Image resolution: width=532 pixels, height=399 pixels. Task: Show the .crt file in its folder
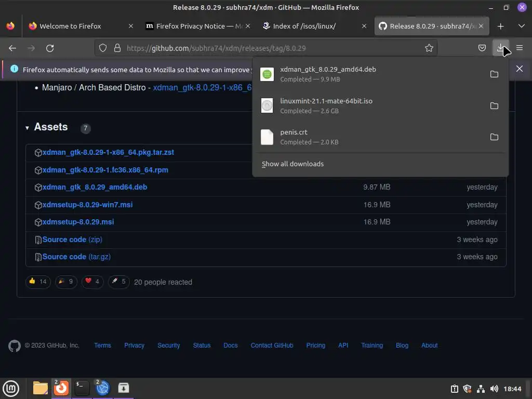[495, 137]
